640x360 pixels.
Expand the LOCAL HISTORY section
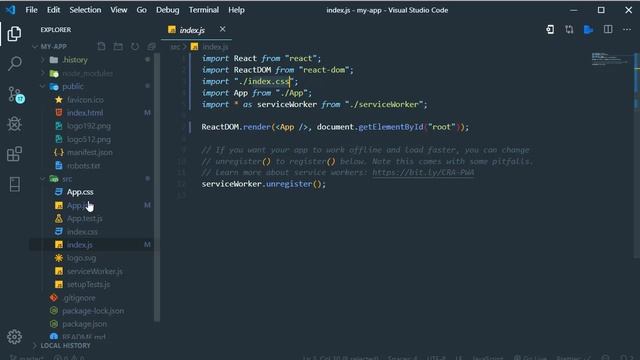click(x=35, y=346)
